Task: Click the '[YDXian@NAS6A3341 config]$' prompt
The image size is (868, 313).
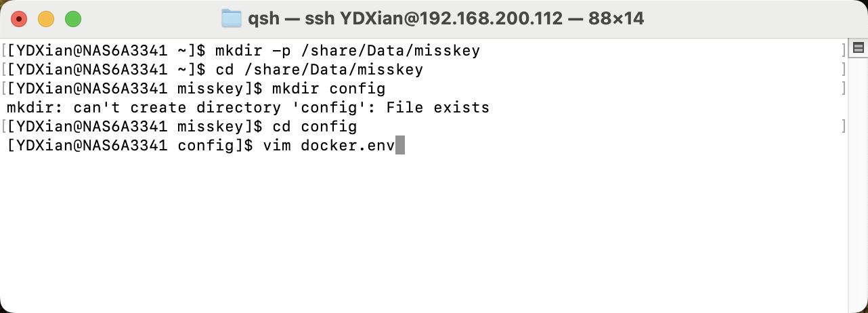Action: (x=130, y=145)
